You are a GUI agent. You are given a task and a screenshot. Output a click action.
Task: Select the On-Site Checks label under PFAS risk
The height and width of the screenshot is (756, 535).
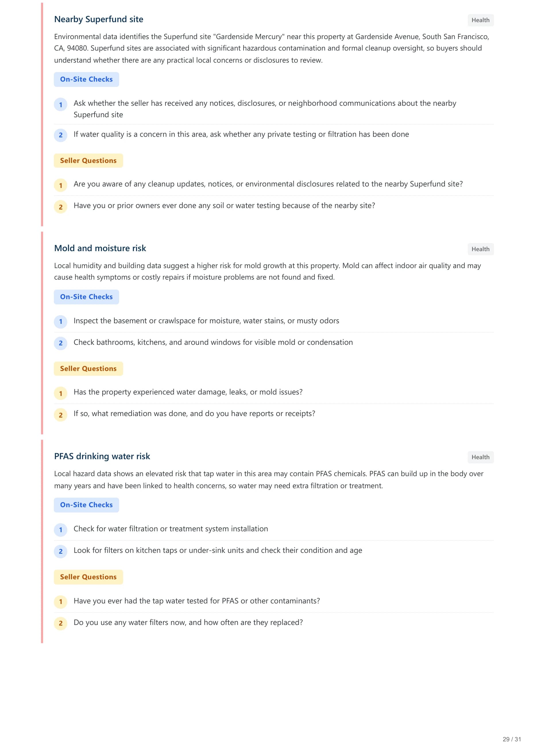[x=86, y=505]
